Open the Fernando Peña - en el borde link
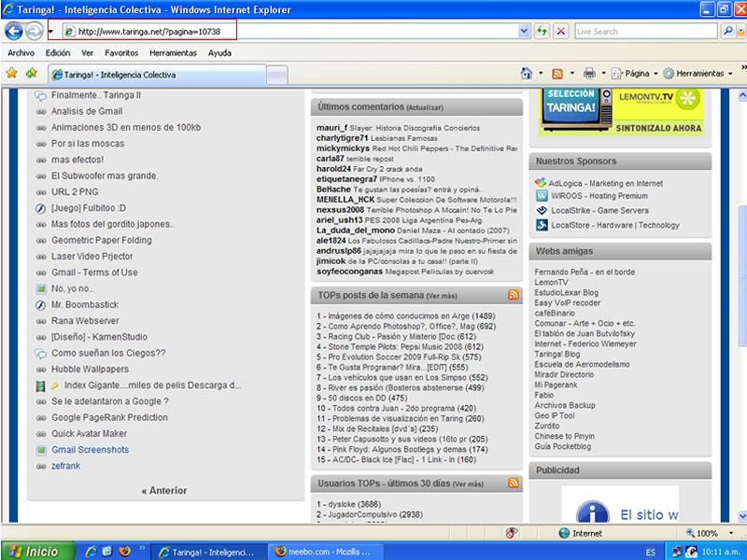Image resolution: width=747 pixels, height=560 pixels. (x=585, y=272)
